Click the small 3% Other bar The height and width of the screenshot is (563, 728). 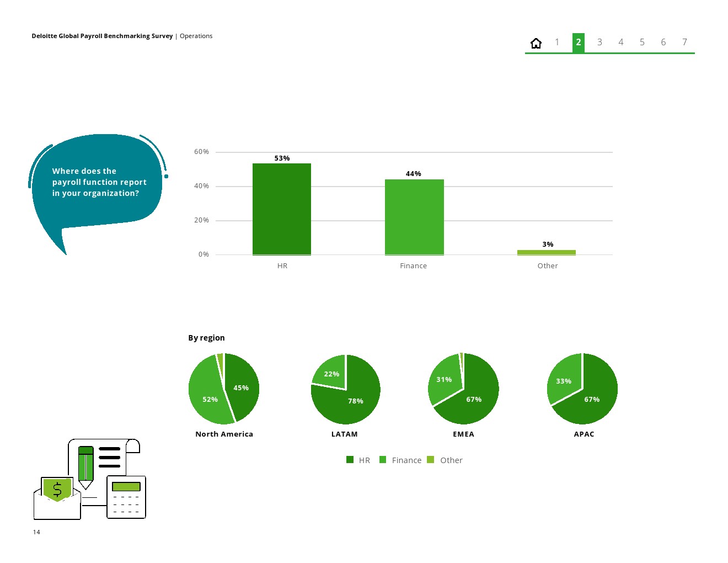[x=546, y=252]
